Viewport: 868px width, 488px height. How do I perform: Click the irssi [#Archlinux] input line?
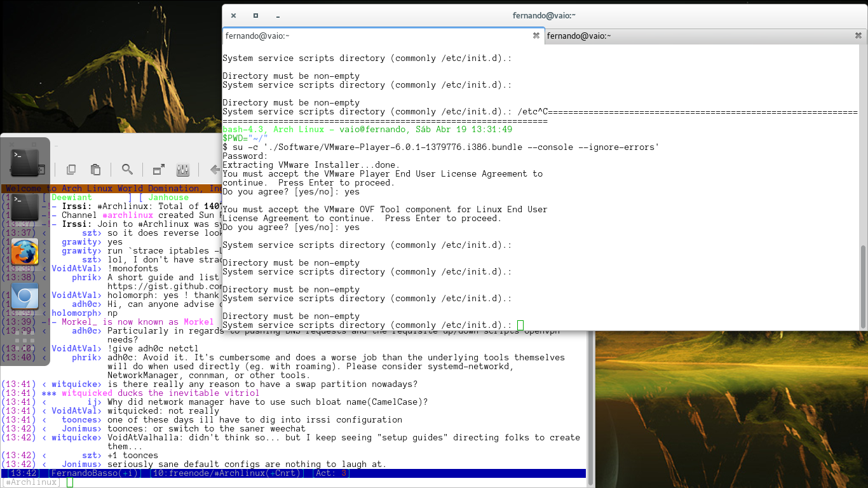(x=292, y=482)
